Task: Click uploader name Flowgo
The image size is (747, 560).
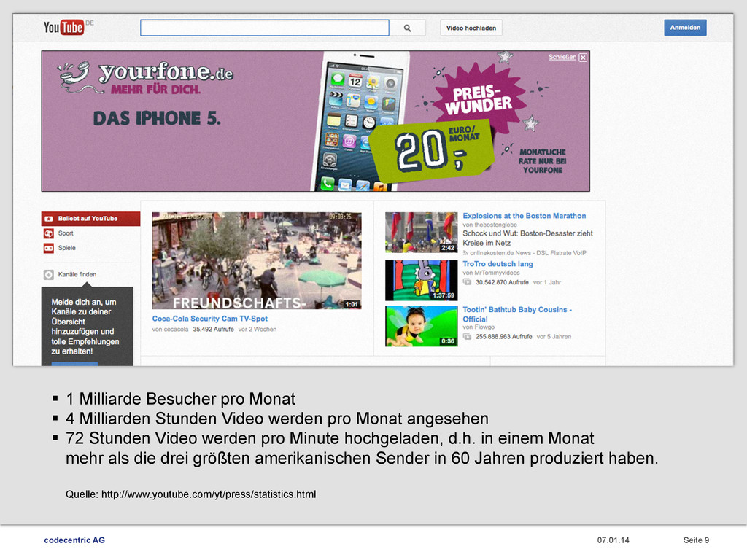Action: 484,327
